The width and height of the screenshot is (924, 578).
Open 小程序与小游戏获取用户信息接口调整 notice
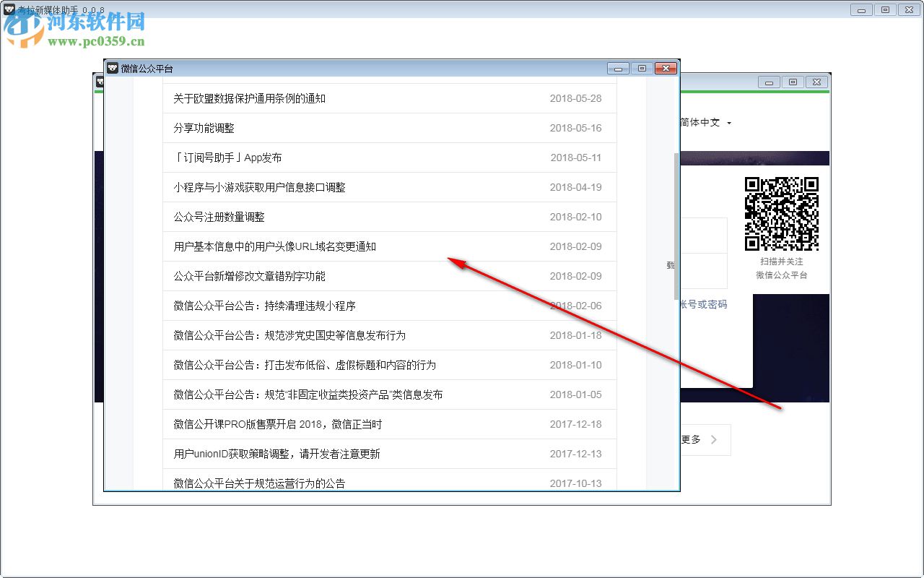[259, 187]
